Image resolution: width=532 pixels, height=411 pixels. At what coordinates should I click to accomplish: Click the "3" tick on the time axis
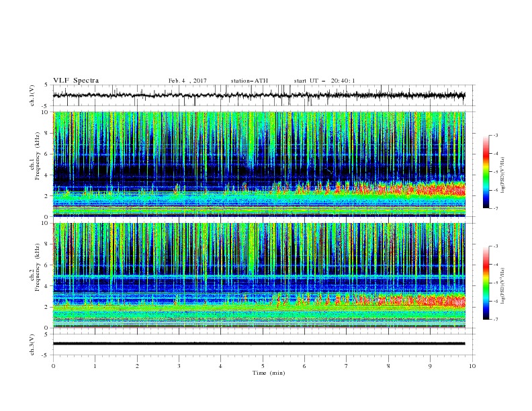click(x=179, y=366)
